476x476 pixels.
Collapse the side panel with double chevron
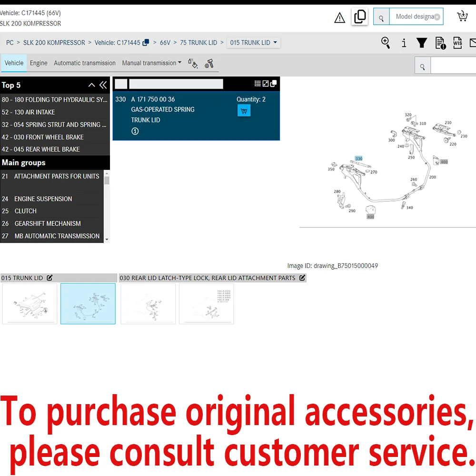click(103, 85)
